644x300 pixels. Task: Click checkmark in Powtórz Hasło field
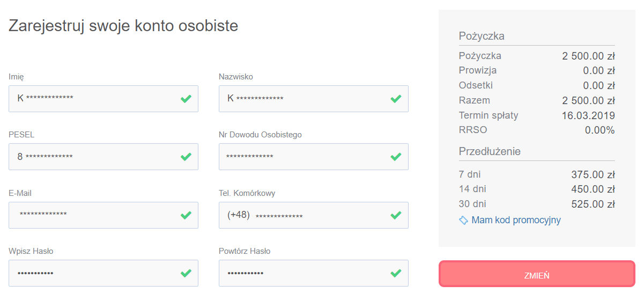(x=396, y=273)
